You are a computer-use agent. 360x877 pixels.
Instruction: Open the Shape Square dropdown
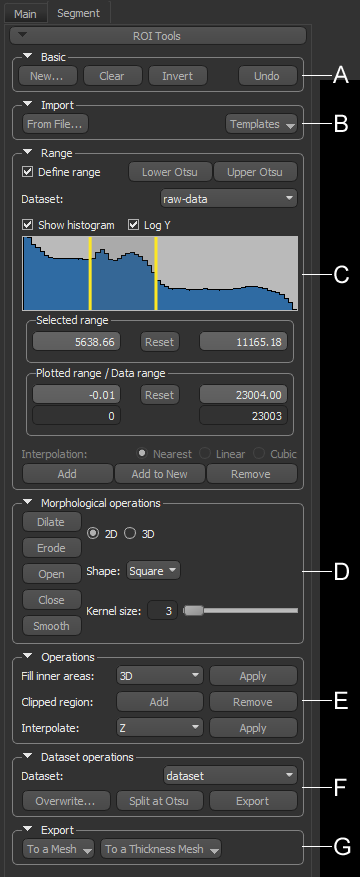click(153, 571)
